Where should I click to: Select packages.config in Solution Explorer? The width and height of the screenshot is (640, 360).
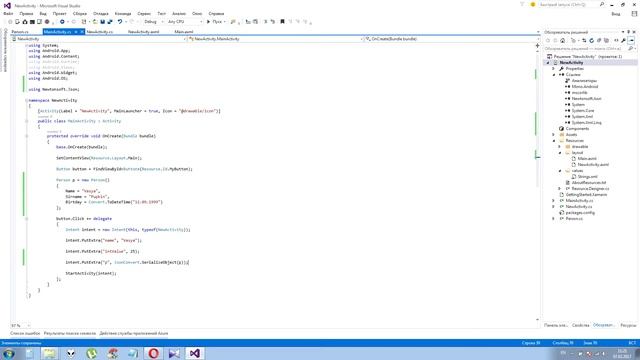580,213
